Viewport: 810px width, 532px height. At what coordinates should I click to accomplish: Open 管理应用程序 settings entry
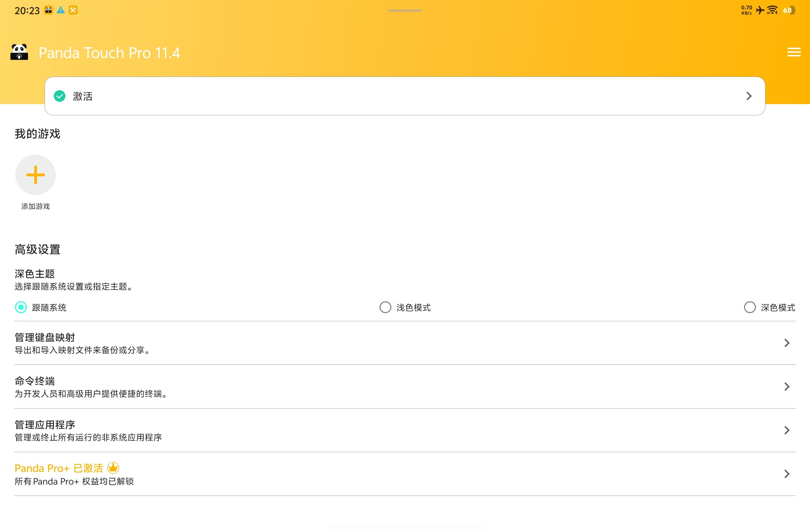click(405, 430)
